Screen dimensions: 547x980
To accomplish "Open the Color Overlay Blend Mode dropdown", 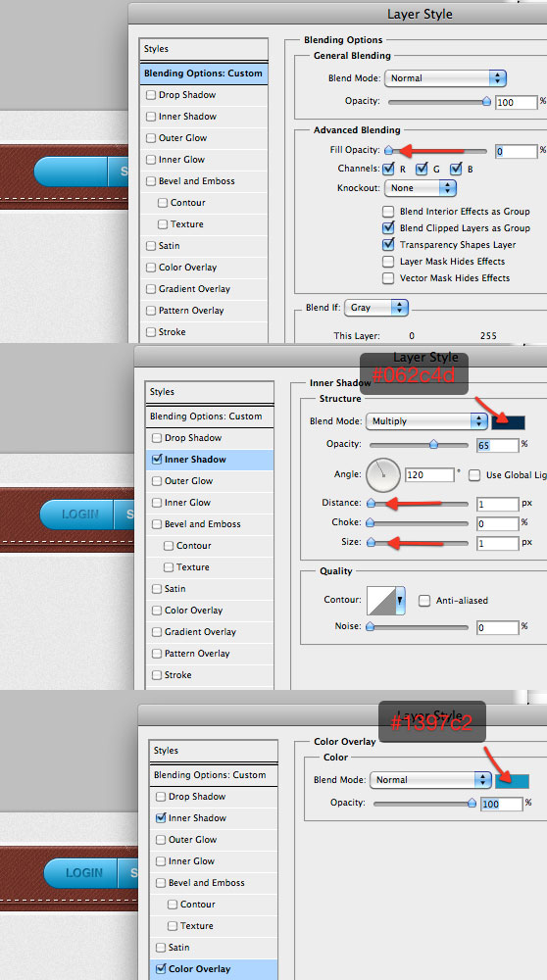I will coord(430,780).
